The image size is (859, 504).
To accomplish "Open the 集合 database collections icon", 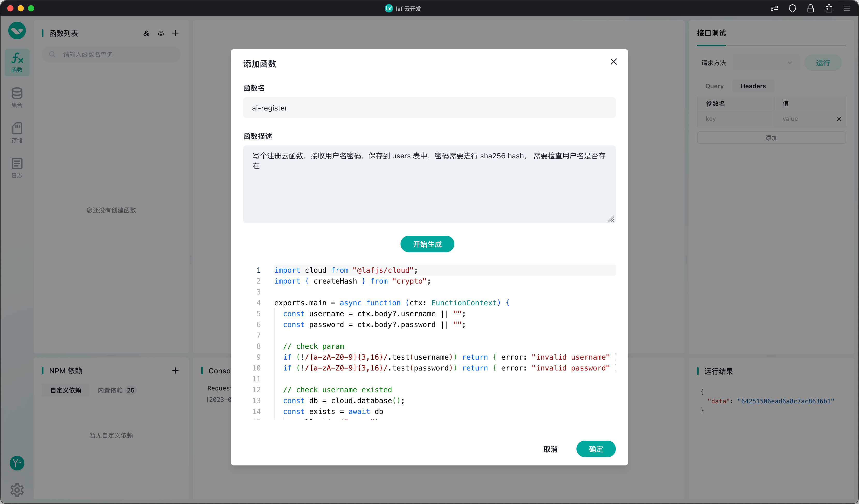I will [x=17, y=97].
